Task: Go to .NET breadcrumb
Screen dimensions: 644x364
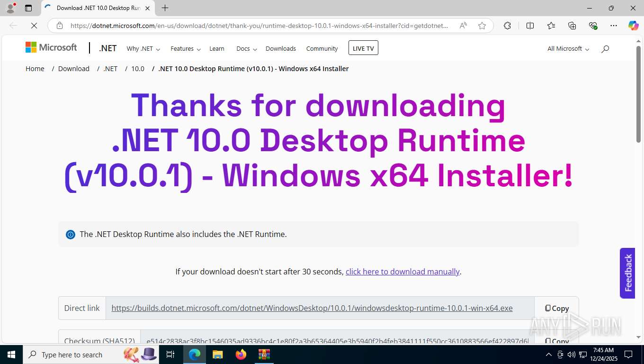Action: [110, 69]
